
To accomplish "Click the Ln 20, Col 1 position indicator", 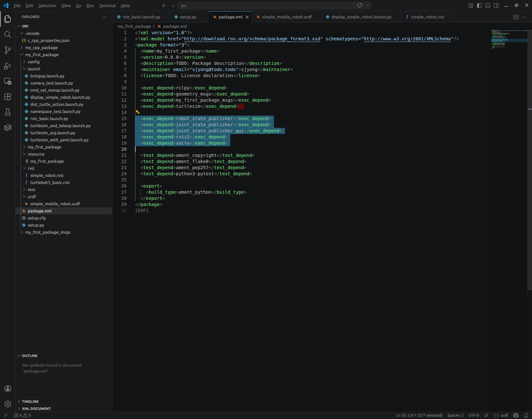I will tap(419, 415).
